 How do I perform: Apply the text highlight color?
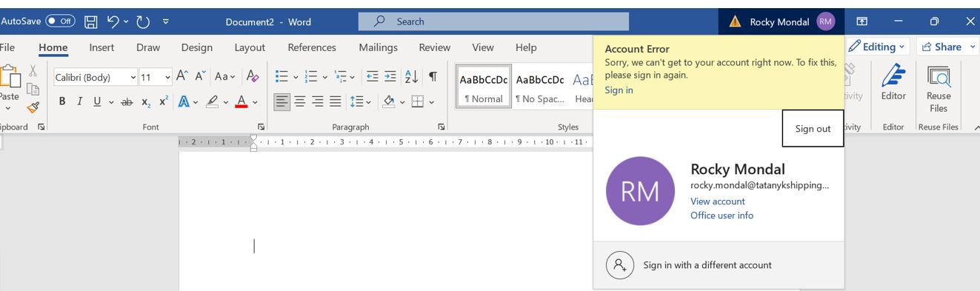tap(211, 102)
